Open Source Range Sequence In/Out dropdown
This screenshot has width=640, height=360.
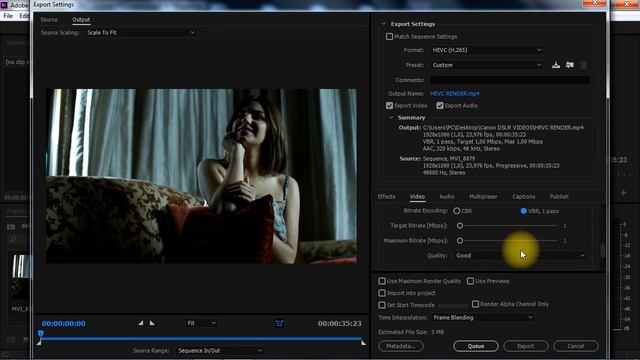[220, 350]
